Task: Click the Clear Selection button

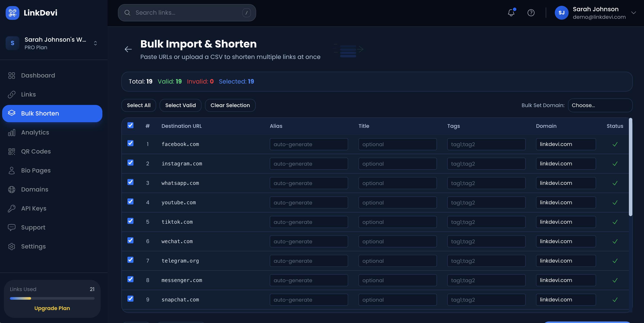Action: (230, 105)
